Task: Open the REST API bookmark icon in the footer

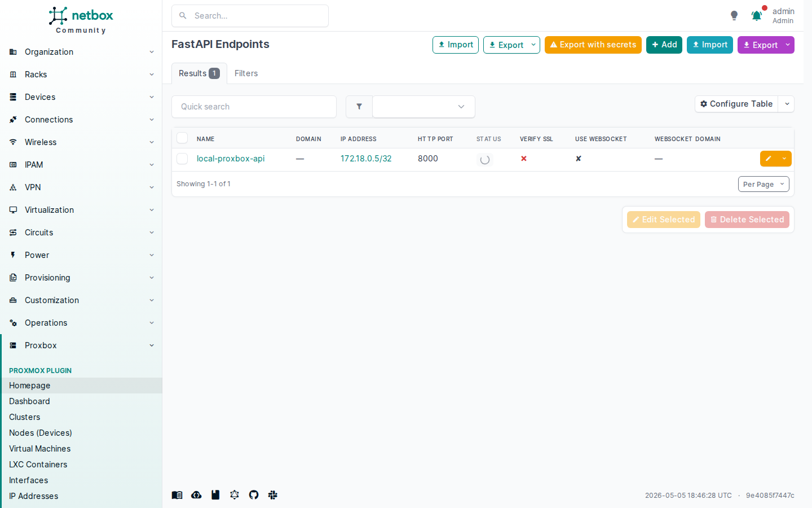Action: tap(215, 495)
